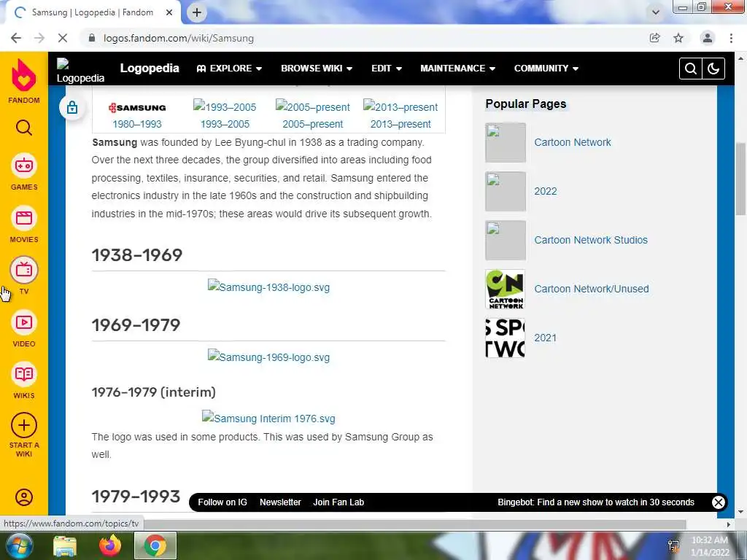Open the 2005–present text link
Image resolution: width=747 pixels, height=560 pixels.
(x=312, y=124)
